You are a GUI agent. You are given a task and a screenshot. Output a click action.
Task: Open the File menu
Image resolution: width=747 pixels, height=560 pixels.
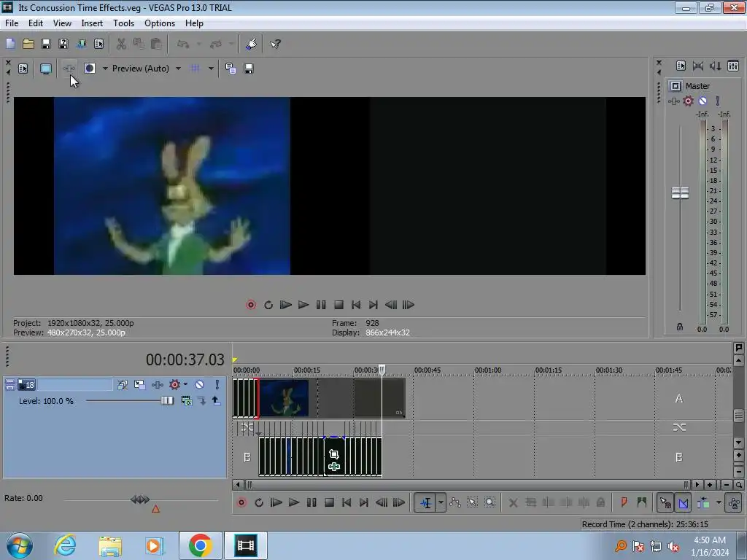pos(12,23)
